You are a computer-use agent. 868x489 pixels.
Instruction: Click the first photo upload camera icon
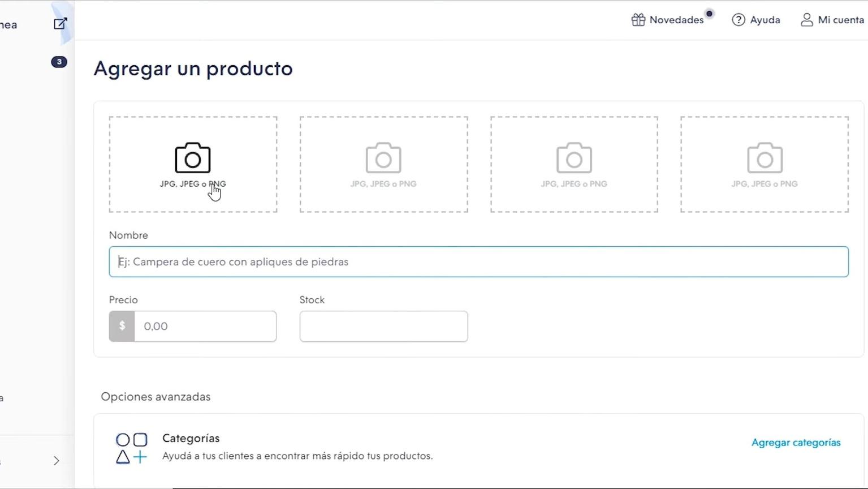193,158
